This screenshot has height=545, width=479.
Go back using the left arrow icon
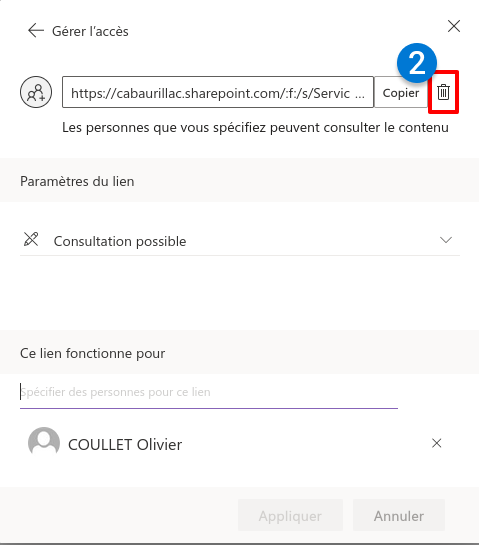click(x=36, y=31)
